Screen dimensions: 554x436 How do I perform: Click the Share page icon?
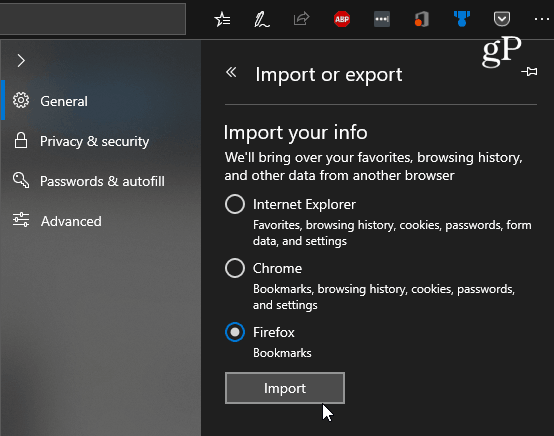[301, 18]
